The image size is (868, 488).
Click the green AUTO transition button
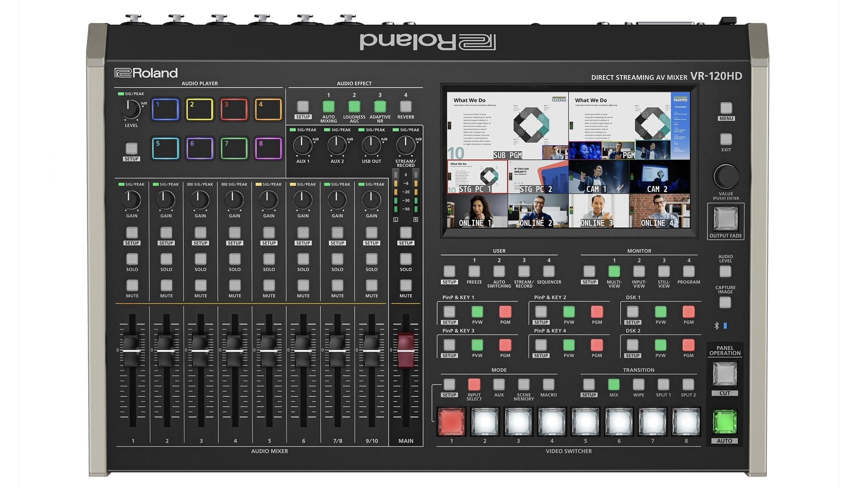(724, 422)
